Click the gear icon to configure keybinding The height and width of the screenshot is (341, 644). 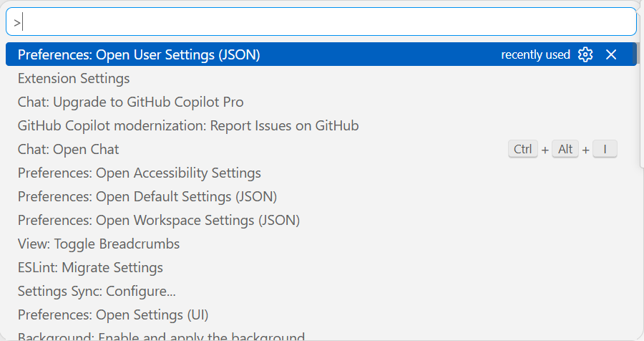(x=585, y=54)
